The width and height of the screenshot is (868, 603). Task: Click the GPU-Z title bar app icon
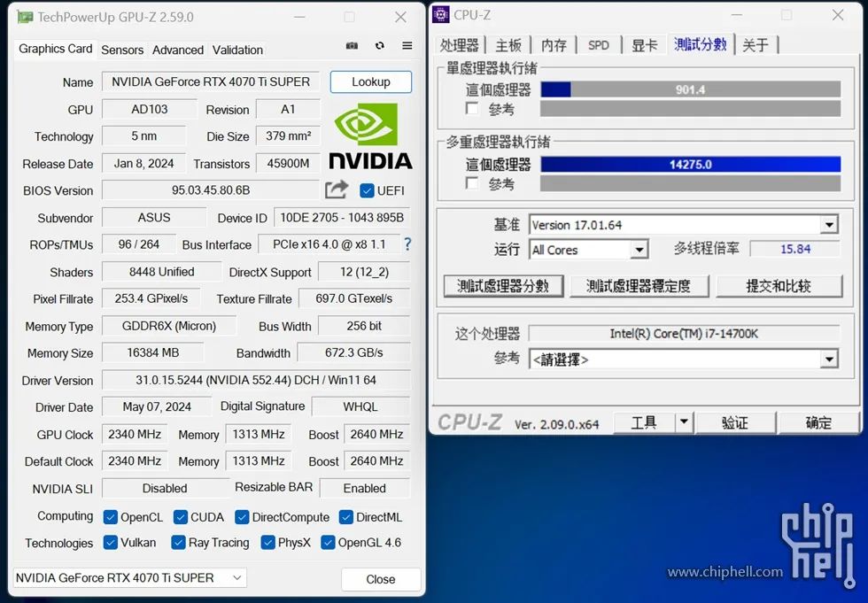tap(25, 17)
